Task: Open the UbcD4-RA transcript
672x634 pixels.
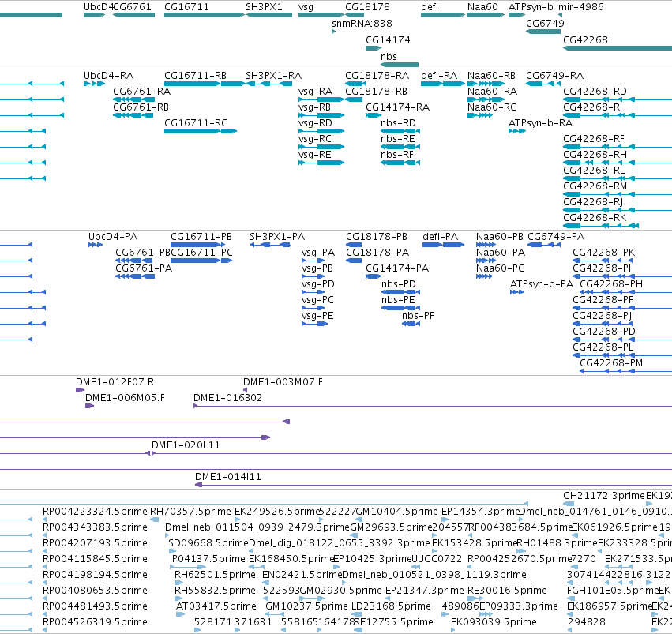Action: click(x=108, y=75)
